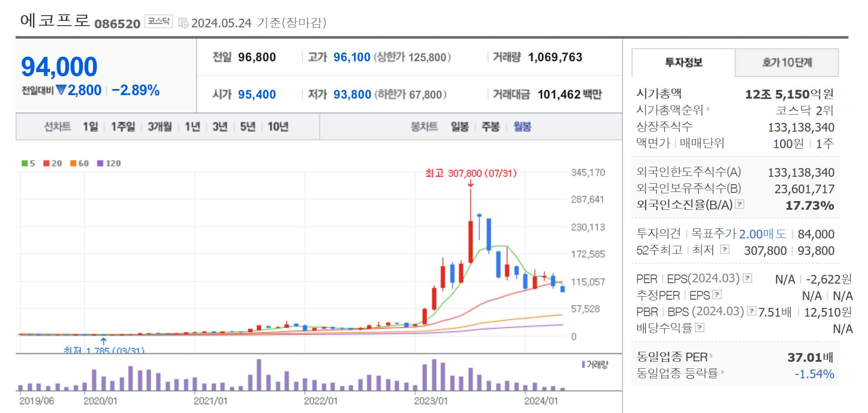Click the 에코프로 stock name heading
The width and height of the screenshot is (868, 413).
(55, 20)
